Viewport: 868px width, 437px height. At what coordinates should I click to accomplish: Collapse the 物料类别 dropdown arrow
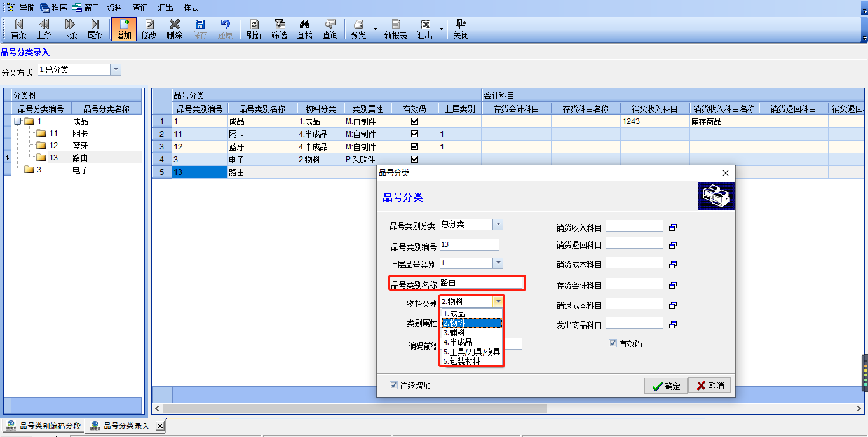point(498,302)
